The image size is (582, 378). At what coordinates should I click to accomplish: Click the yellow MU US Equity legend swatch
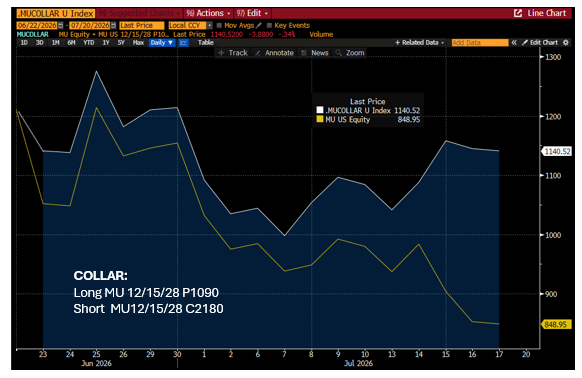[320, 119]
